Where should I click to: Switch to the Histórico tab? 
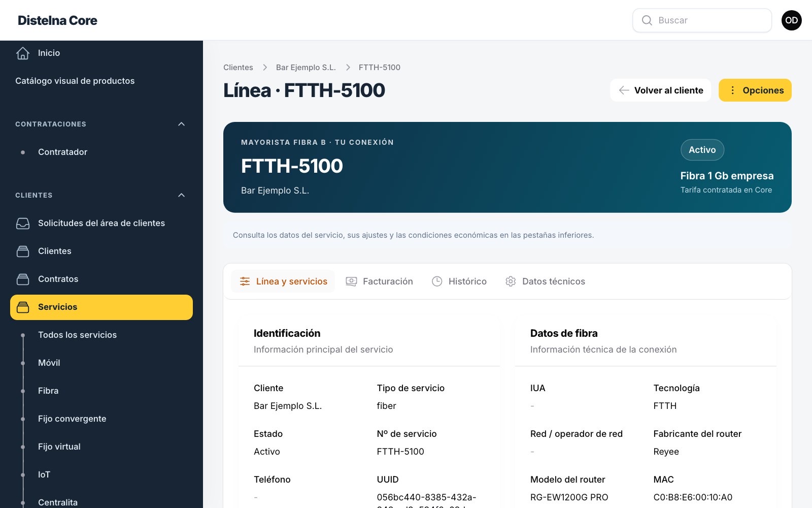(x=459, y=281)
